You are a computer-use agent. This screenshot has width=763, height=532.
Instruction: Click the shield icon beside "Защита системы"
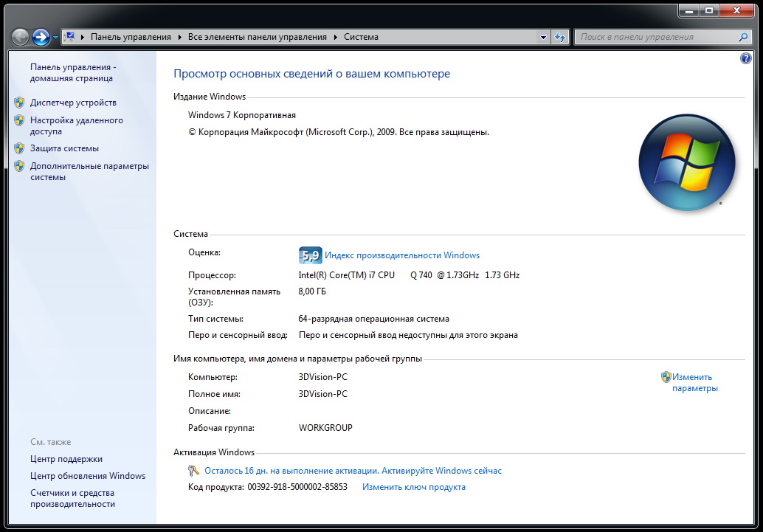19,148
